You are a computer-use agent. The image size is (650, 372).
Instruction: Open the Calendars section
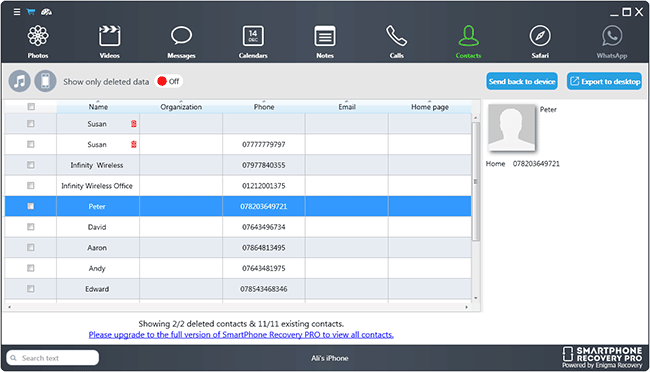click(253, 42)
